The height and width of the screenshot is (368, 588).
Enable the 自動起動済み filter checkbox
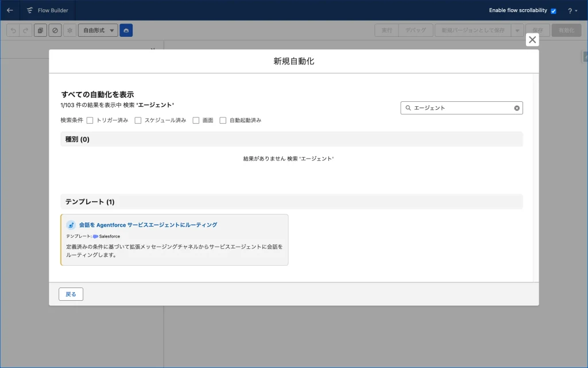coord(223,121)
